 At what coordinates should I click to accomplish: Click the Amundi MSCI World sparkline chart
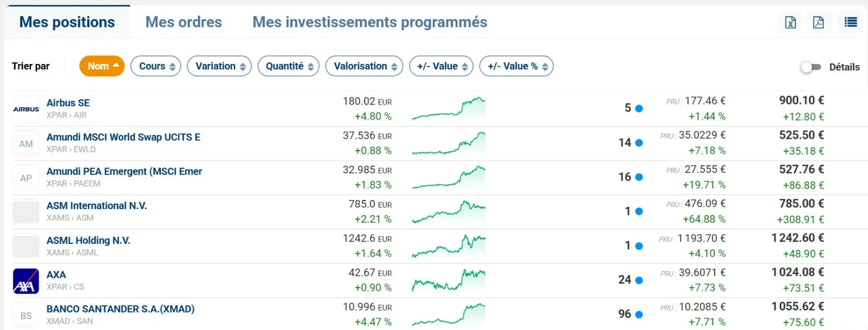tap(449, 143)
